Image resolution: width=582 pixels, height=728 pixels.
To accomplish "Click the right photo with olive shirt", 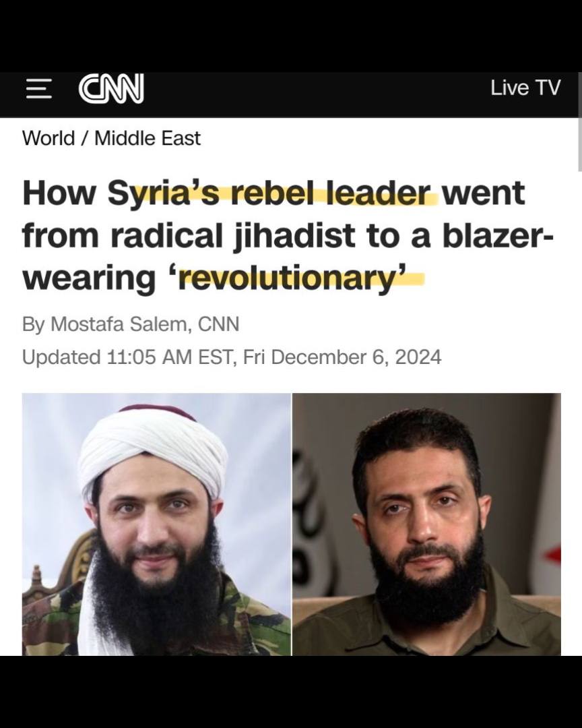I will [426, 524].
